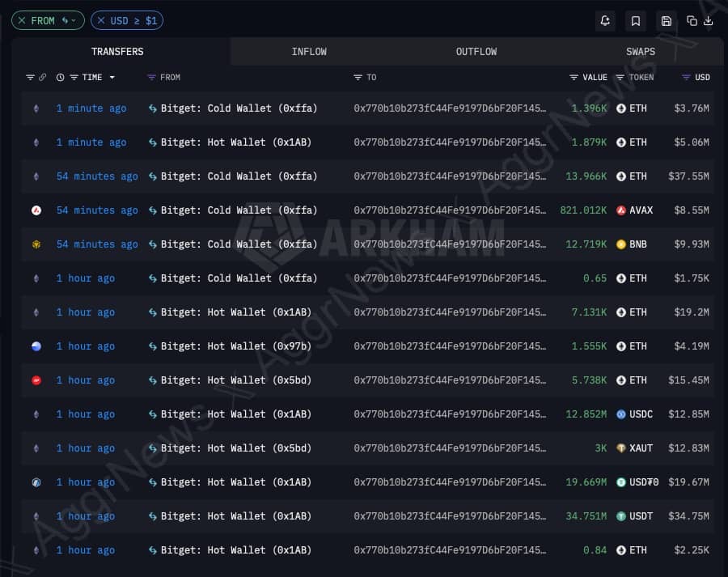Click the Bitget entity icon in XAUT row
728x577 pixels.
153,448
